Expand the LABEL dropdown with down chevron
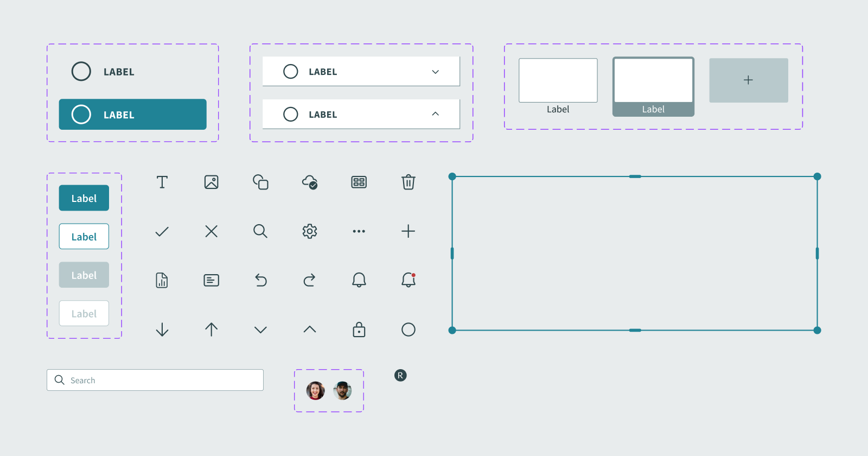 pyautogui.click(x=435, y=72)
